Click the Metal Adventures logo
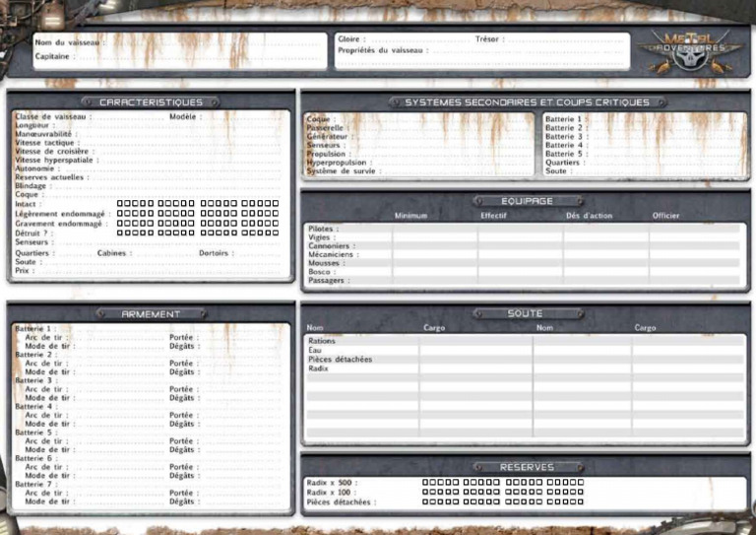 click(x=686, y=49)
